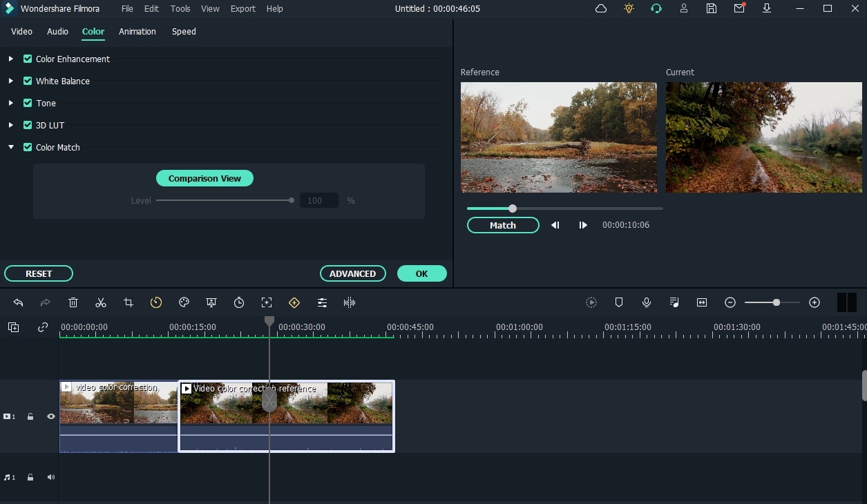Hide video track 1 with eye icon
The image size is (867, 504).
pyautogui.click(x=51, y=416)
